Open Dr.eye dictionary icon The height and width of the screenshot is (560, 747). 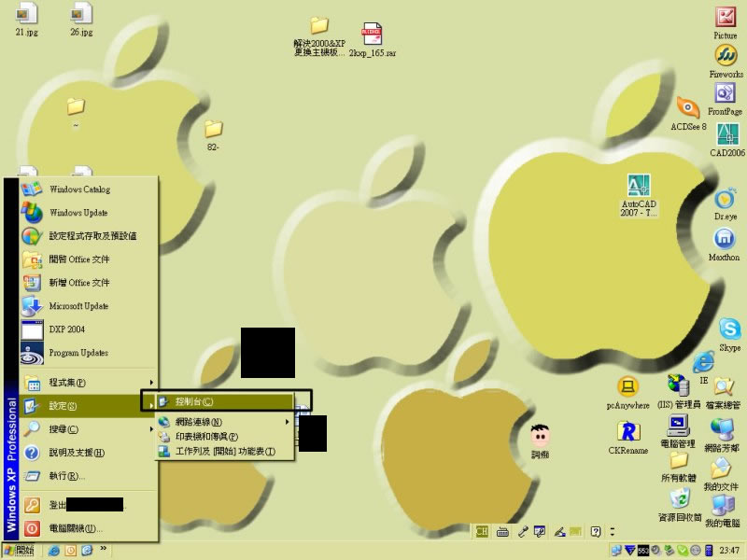tap(726, 203)
